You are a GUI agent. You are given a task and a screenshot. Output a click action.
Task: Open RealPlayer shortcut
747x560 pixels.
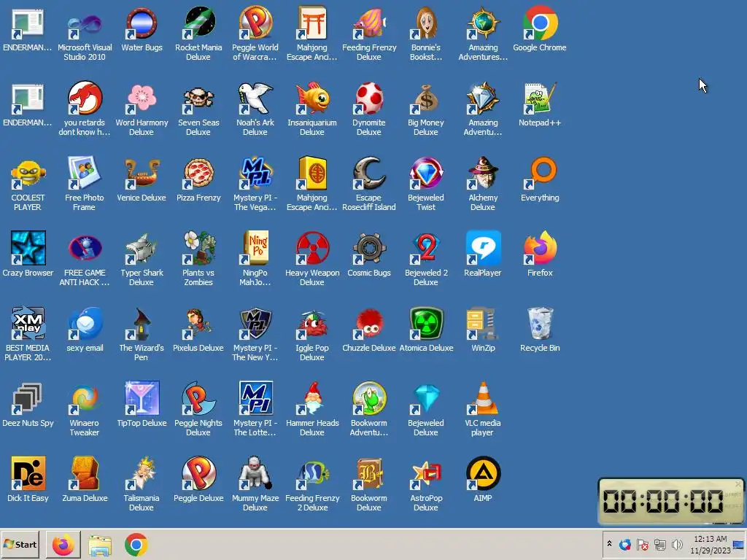click(483, 249)
